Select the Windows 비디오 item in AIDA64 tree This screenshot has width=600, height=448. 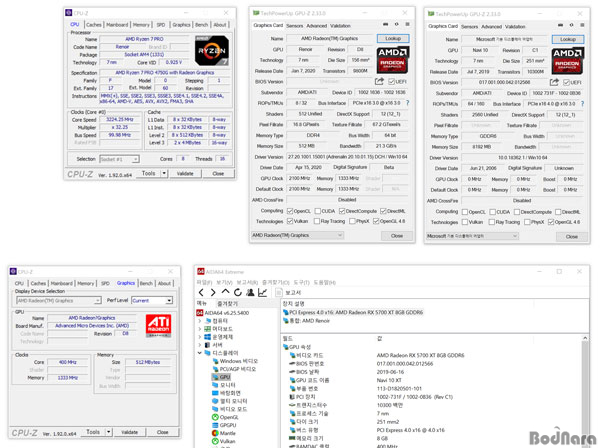235,361
